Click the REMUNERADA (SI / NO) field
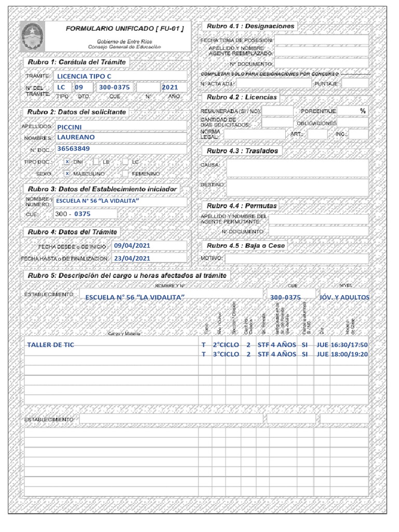Viewport: 399px width, 532px height. pos(277,111)
